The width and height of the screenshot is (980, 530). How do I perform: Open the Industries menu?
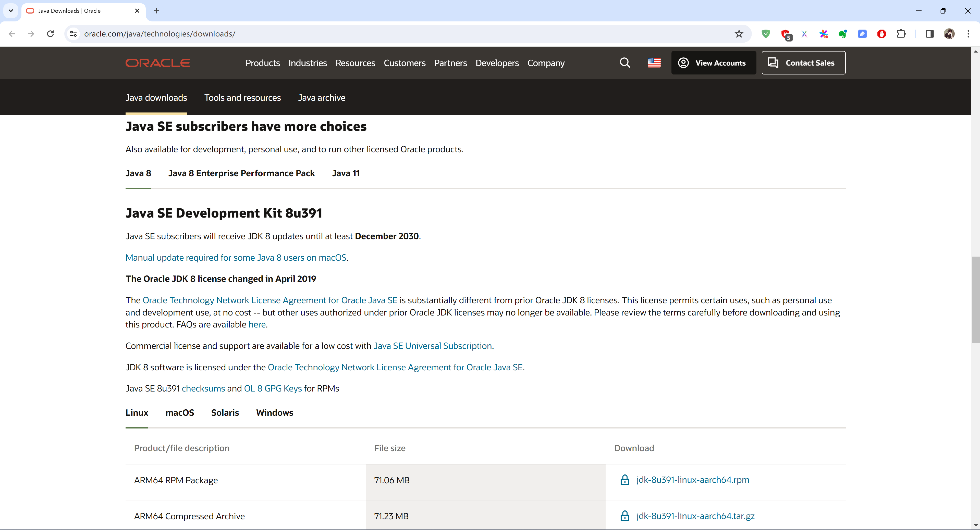[x=307, y=63]
